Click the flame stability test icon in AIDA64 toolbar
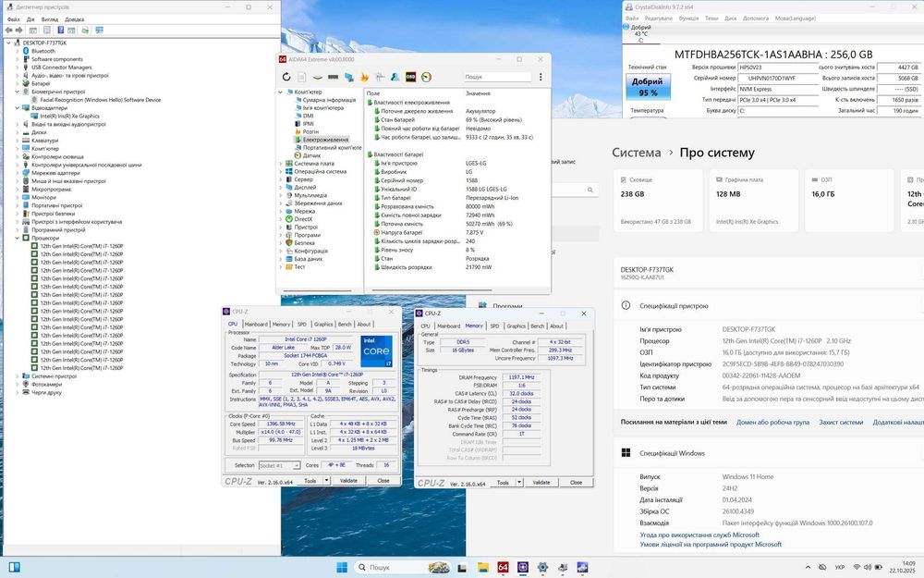 coord(364,77)
